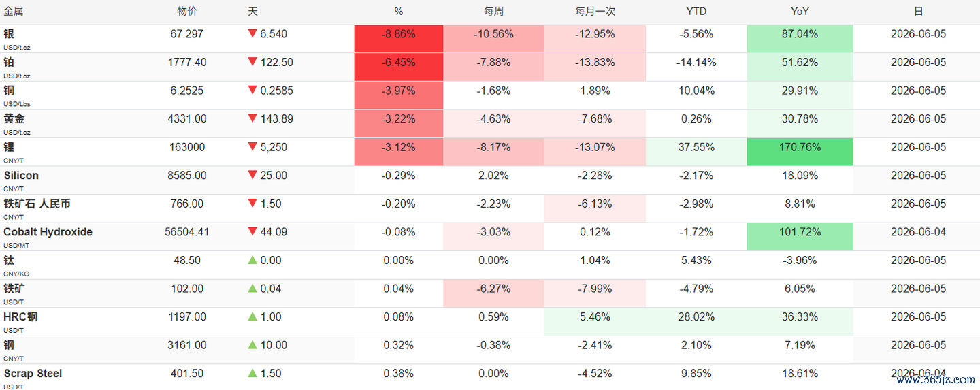The width and height of the screenshot is (980, 390).
Task: Open the 黄金 commodity link
Action: [x=14, y=118]
